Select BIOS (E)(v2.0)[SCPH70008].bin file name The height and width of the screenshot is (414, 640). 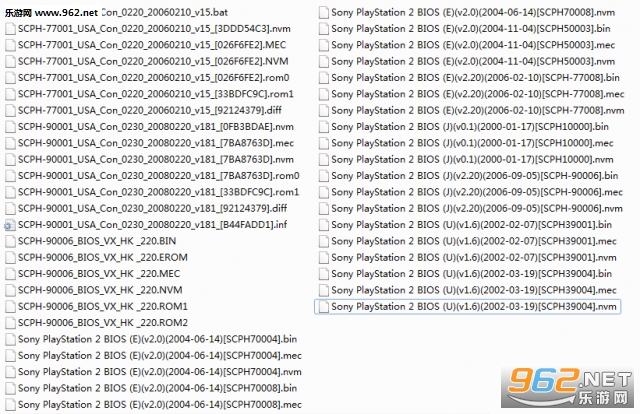pos(157,388)
